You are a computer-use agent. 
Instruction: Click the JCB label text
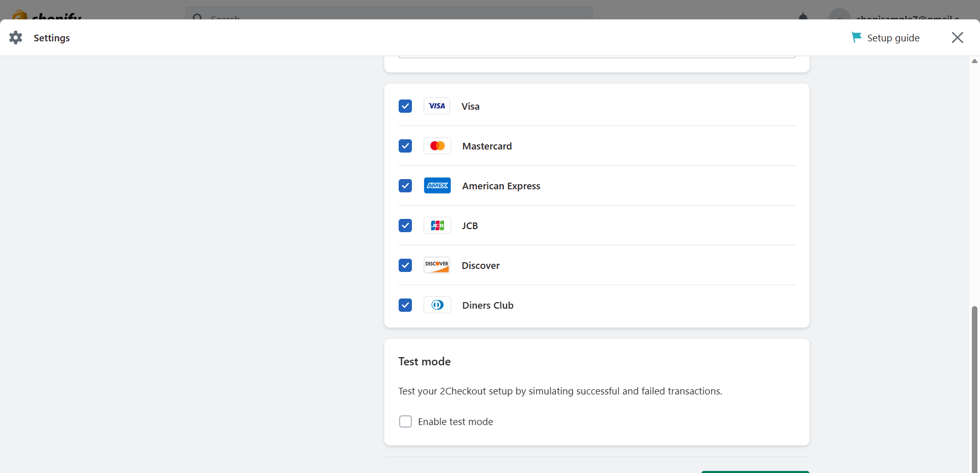(470, 226)
